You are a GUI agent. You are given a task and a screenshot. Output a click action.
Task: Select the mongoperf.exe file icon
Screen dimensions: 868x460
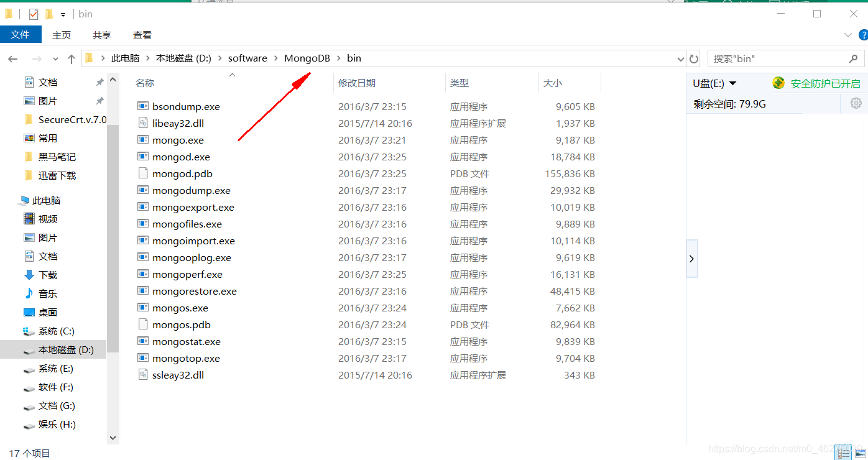[143, 274]
